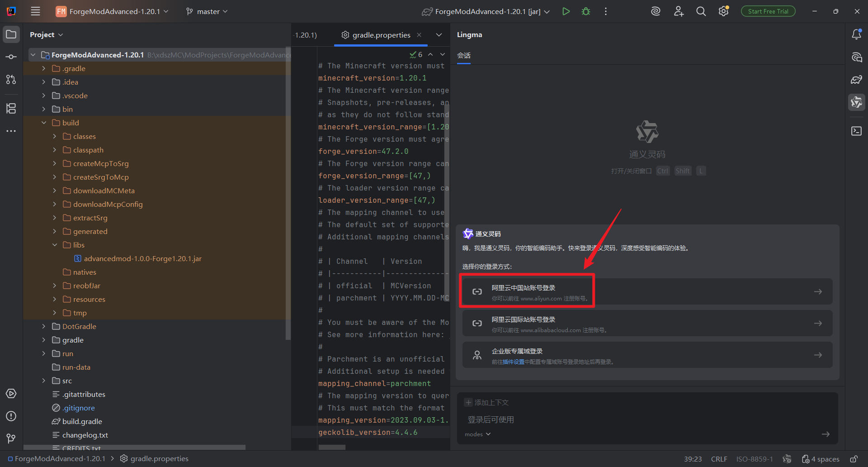Choose 阿里云国际站账号登录 login option

(647, 323)
